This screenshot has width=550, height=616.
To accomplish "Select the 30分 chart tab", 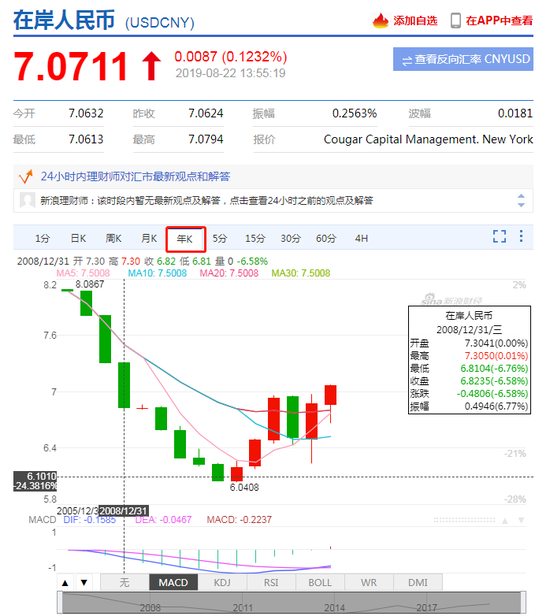I will coord(291,238).
